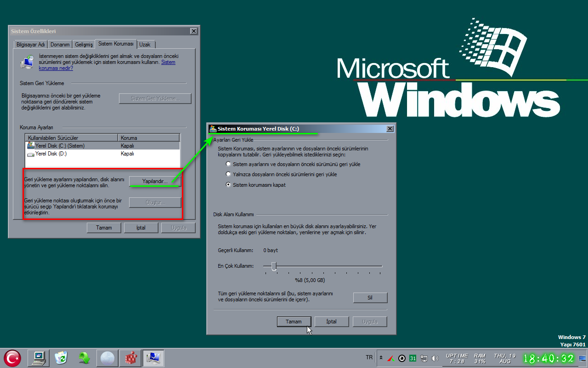Click the green digital clock 18:40:32
Viewport: 588px width, 368px height.
pyautogui.click(x=549, y=358)
